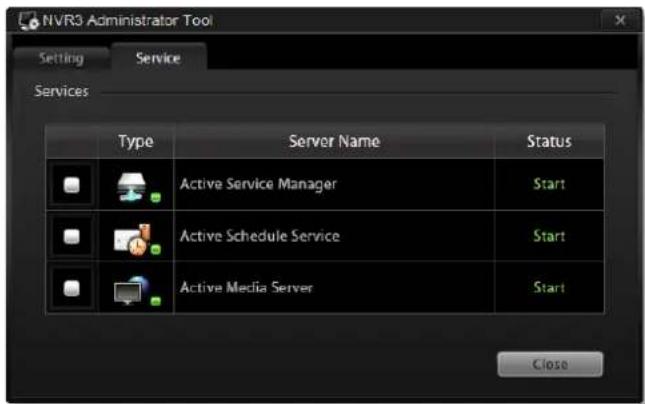This screenshot has height=404, width=645.
Task: Click the Active Media Server monitor icon
Action: 137,291
